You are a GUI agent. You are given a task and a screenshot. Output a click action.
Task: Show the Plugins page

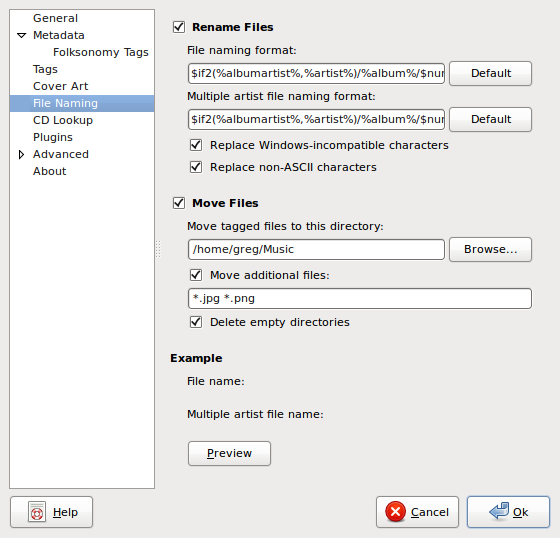click(53, 137)
